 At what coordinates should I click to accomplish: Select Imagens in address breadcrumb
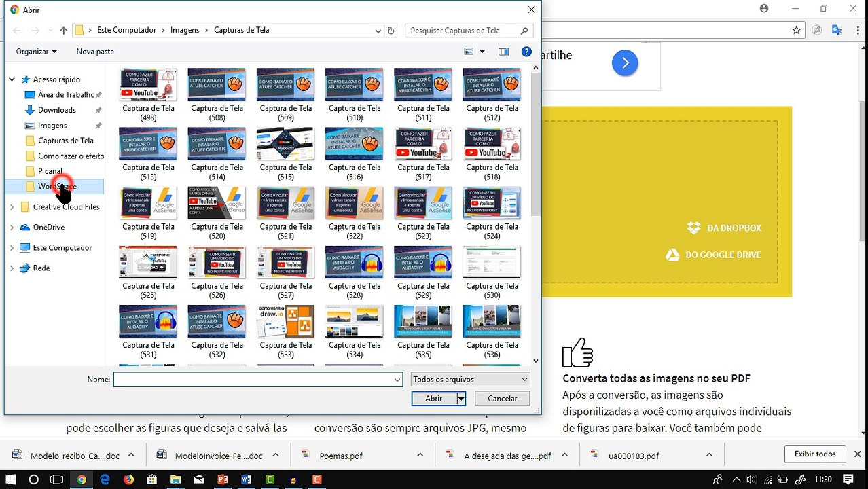point(185,31)
